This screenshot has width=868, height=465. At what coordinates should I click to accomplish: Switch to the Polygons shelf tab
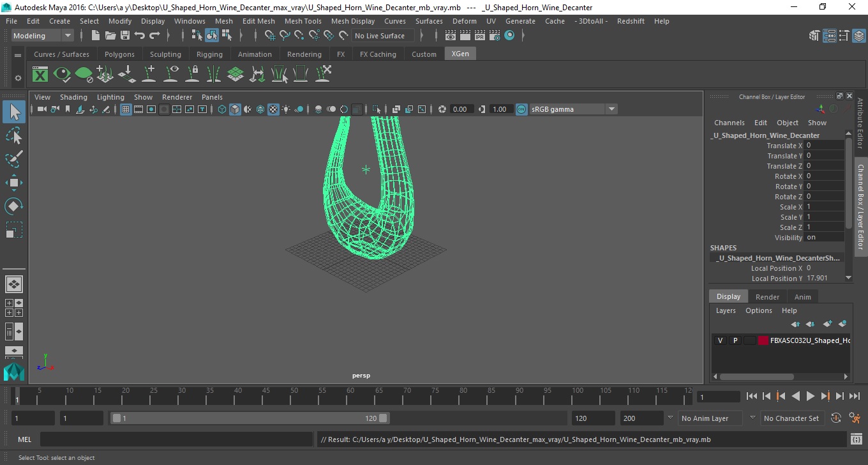119,54
